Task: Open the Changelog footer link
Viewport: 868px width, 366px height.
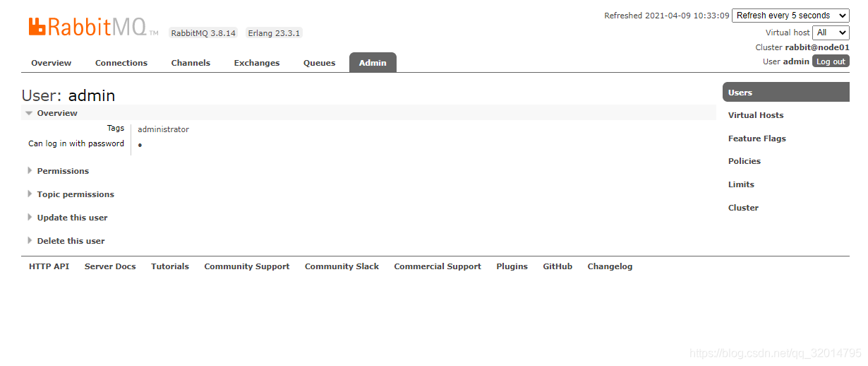Action: [610, 266]
